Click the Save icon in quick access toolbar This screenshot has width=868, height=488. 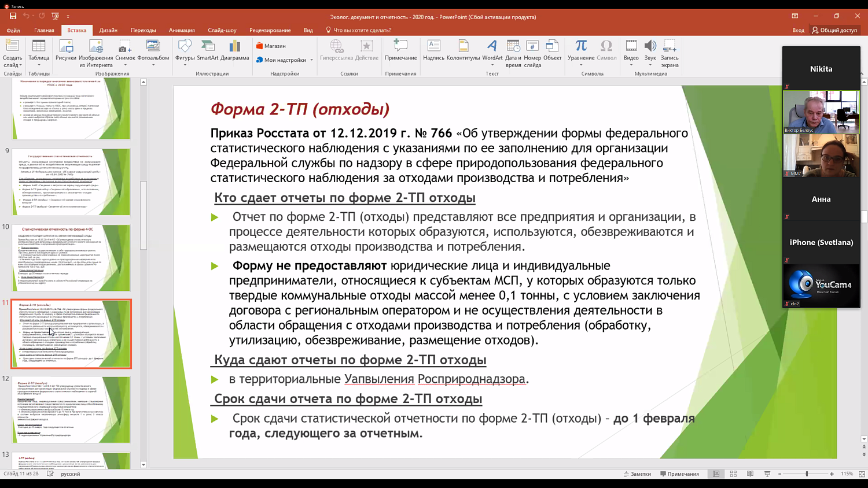pos(13,16)
